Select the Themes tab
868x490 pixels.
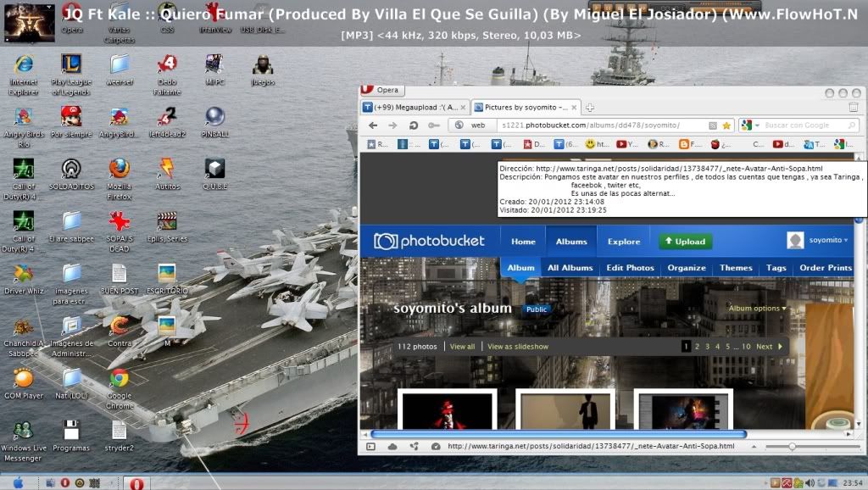tap(736, 268)
